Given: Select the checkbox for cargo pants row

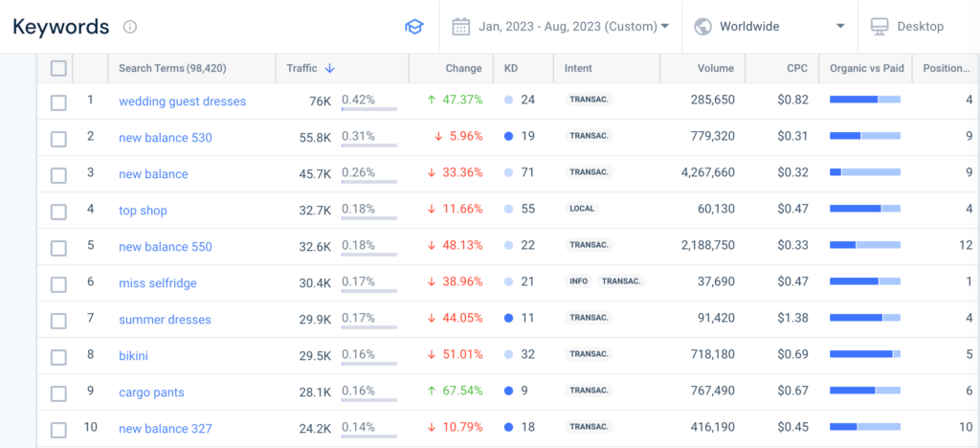Looking at the screenshot, I should [58, 392].
